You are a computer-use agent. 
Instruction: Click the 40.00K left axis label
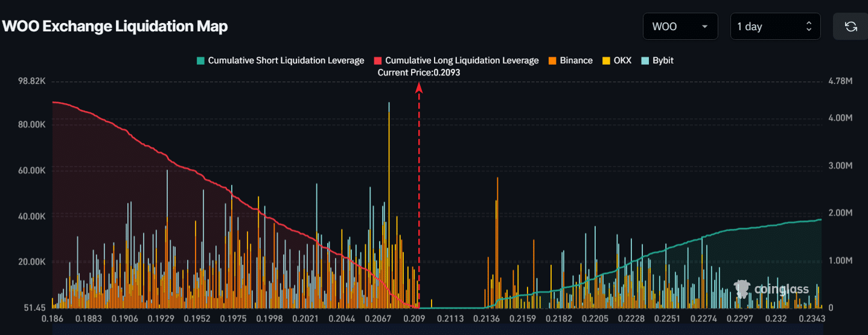pos(33,216)
